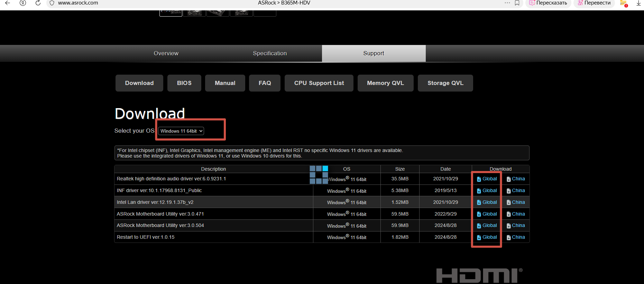Download Realtek audio driver from China
The image size is (644, 284).
[516, 179]
